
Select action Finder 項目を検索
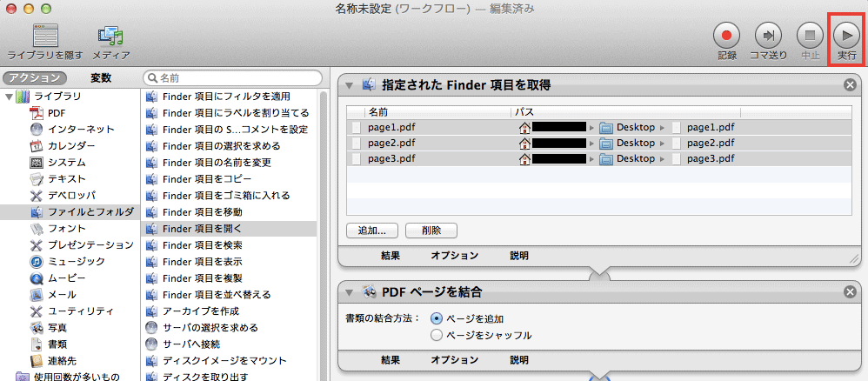230,244
